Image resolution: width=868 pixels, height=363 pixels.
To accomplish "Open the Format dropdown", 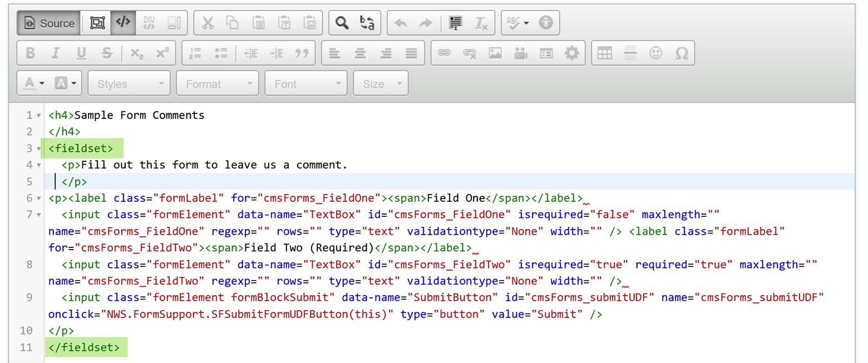I will click(x=218, y=83).
